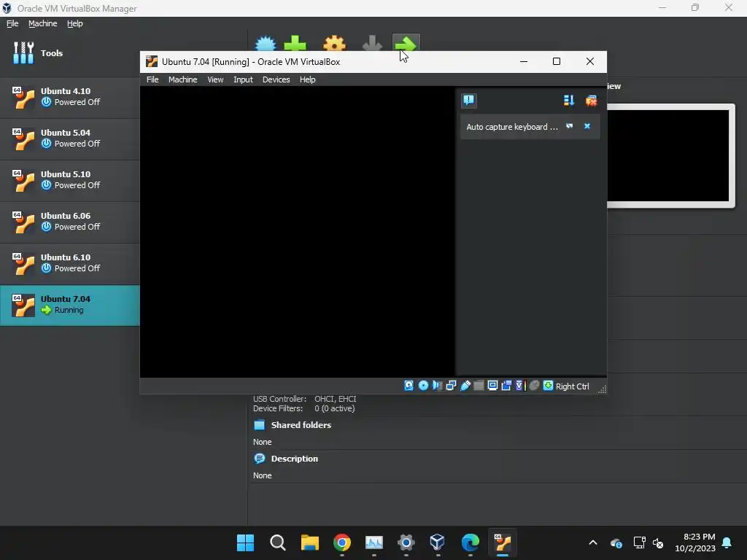This screenshot has height=560, width=747.
Task: Click the Device Filters 0 (0 active) value
Action: (334, 408)
